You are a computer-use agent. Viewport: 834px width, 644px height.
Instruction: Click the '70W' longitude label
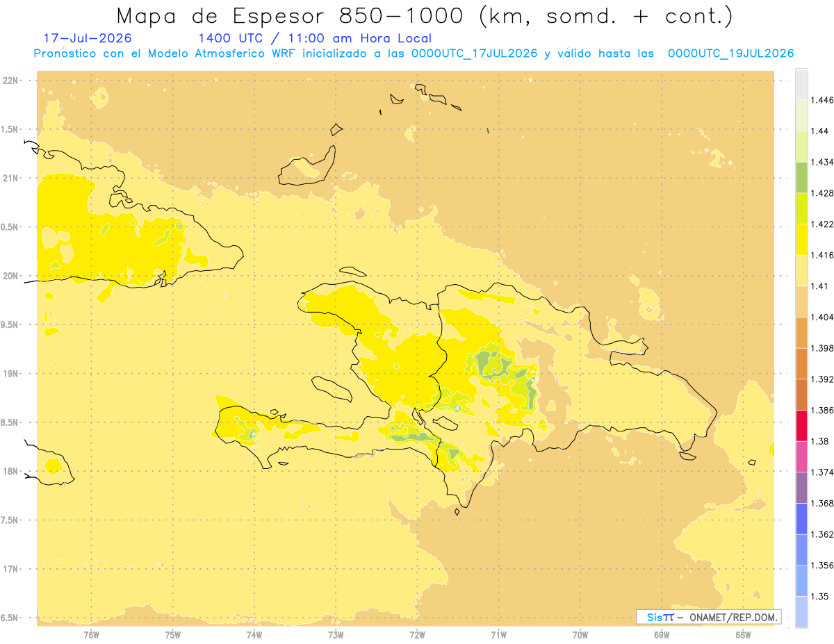[580, 635]
